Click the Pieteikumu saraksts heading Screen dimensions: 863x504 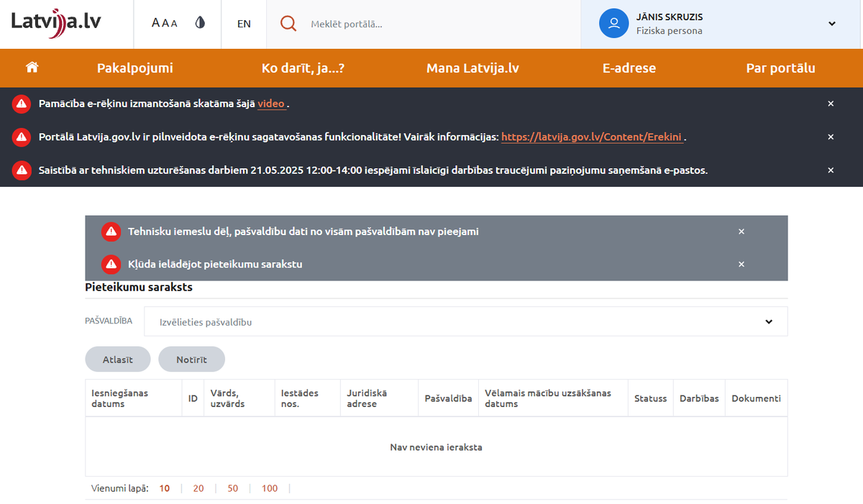click(139, 288)
